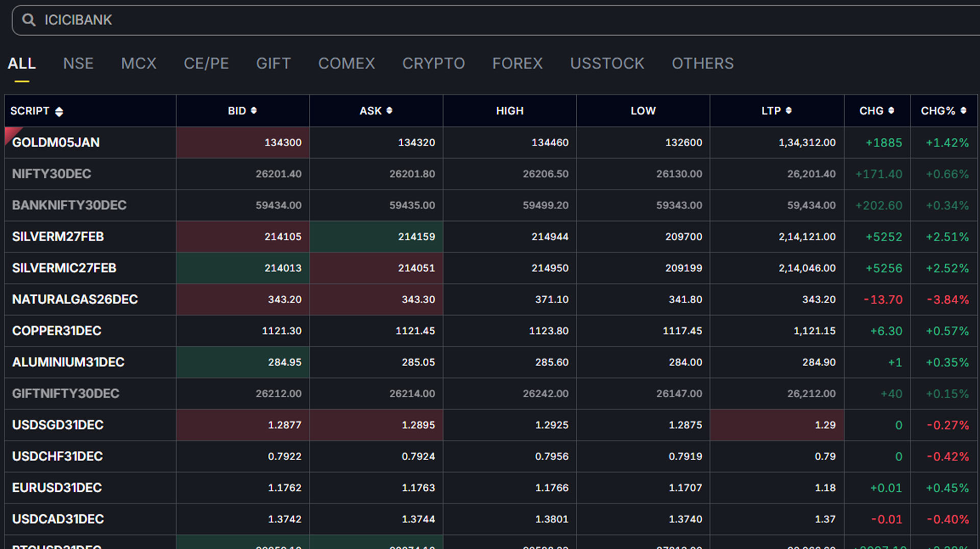The height and width of the screenshot is (549, 980).
Task: Click the ICICIBANK search input field
Action: pyautogui.click(x=459, y=20)
